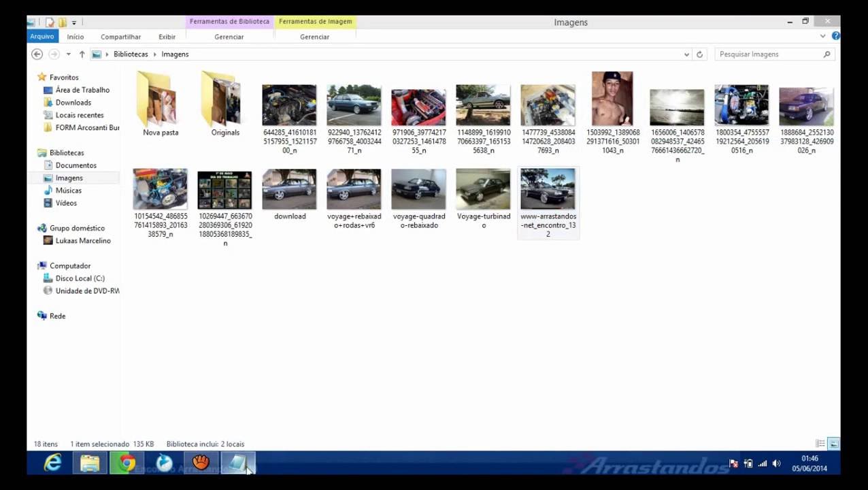
Task: Launch Google Chrome from the taskbar
Action: coord(127,463)
